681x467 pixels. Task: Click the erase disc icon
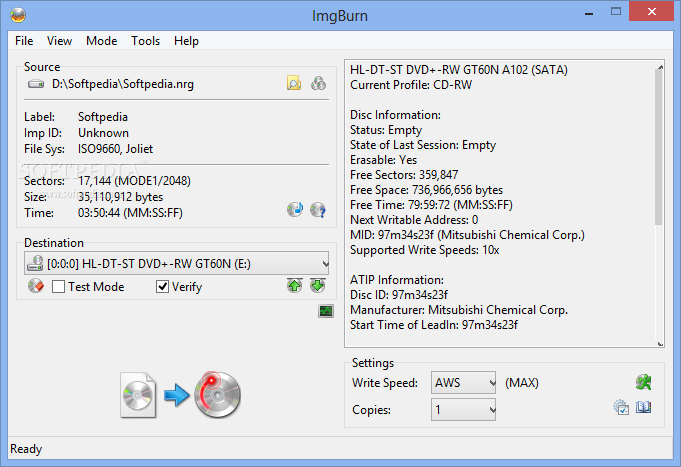[x=36, y=286]
